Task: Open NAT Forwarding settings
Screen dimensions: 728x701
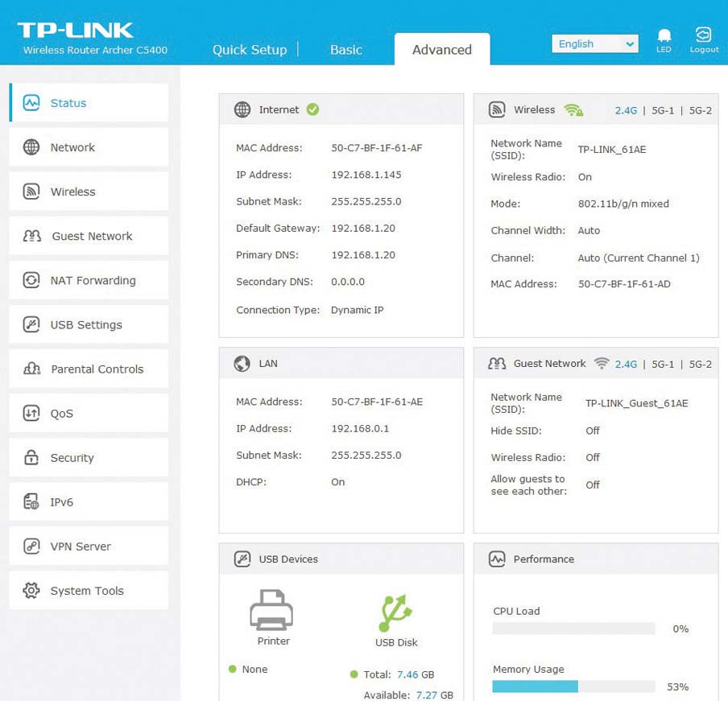Action: pyautogui.click(x=89, y=280)
